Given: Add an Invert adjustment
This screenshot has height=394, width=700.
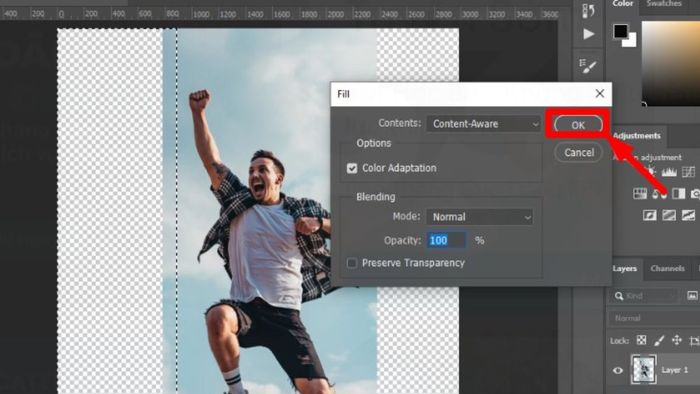Looking at the screenshot, I should coord(650,216).
